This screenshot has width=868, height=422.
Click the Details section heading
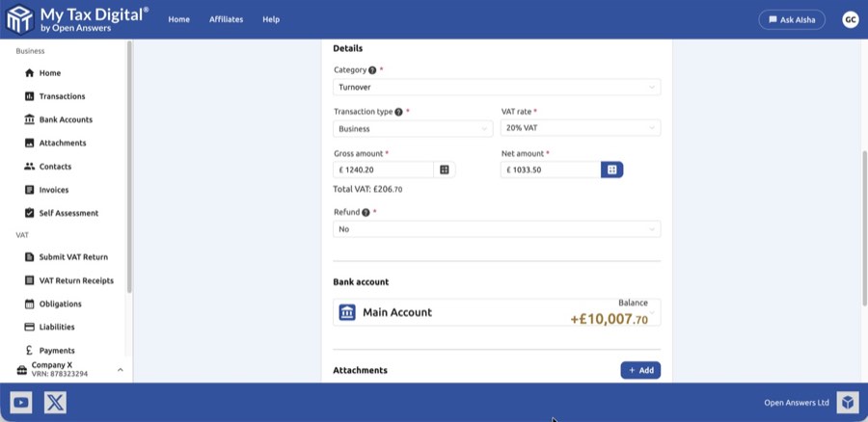point(347,48)
